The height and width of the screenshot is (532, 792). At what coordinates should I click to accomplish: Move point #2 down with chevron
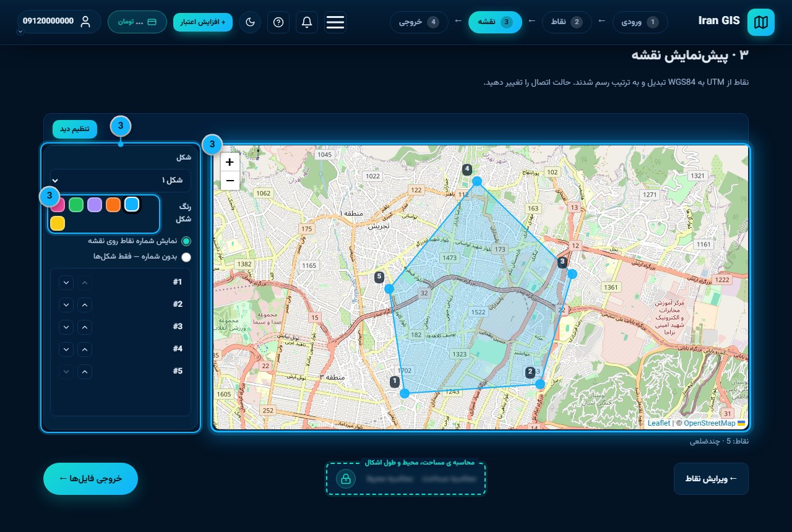[x=66, y=304]
